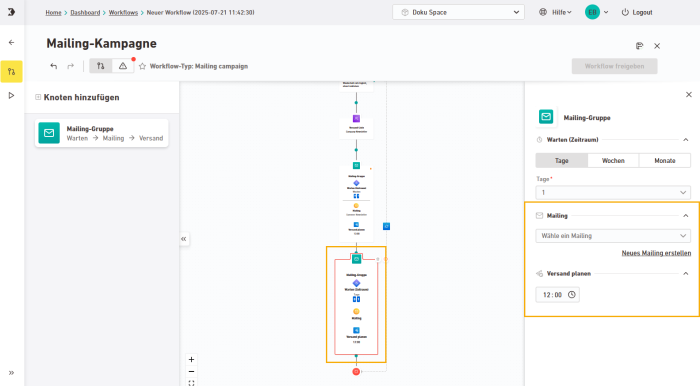The image size is (700, 386).
Task: Click the redo arrow in toolbar
Action: coord(71,66)
